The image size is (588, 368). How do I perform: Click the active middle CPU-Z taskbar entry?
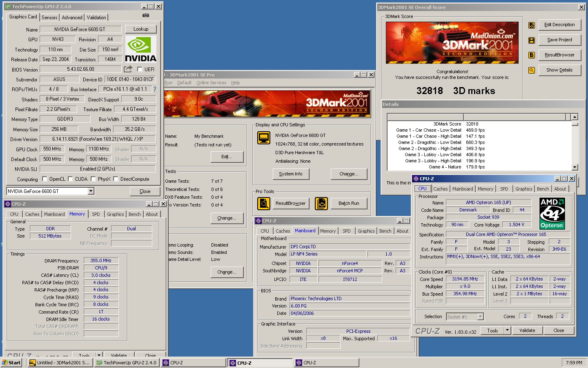pos(260,363)
